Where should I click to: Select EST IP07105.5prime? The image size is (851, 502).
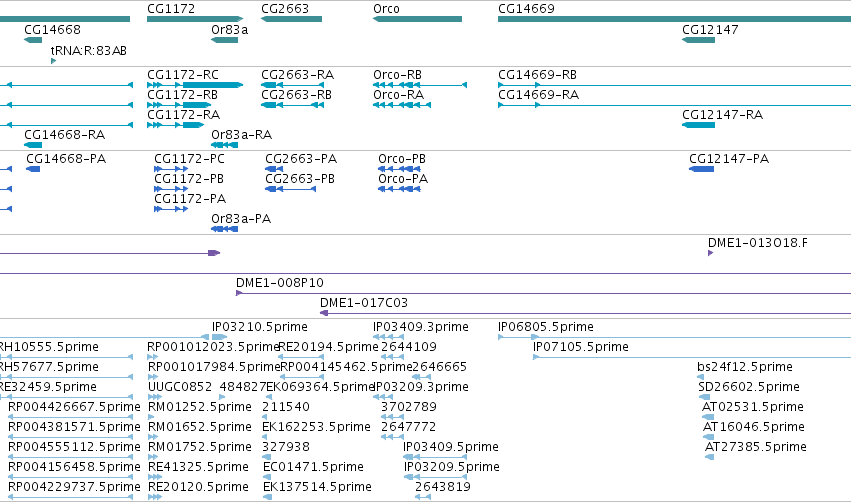(581, 347)
